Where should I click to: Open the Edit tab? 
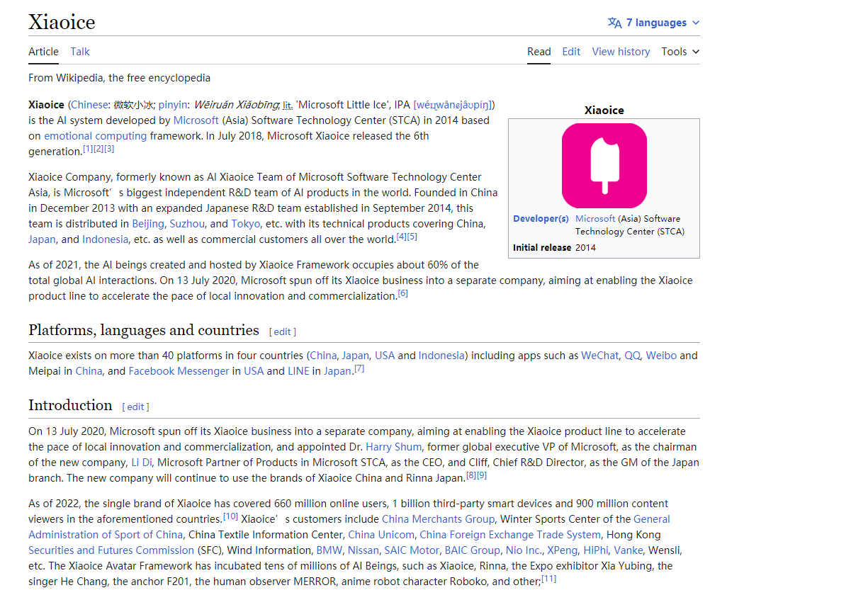[x=571, y=52]
